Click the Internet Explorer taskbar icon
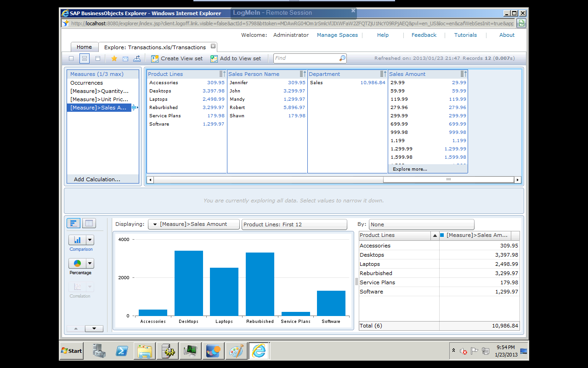588x368 pixels. (259, 351)
